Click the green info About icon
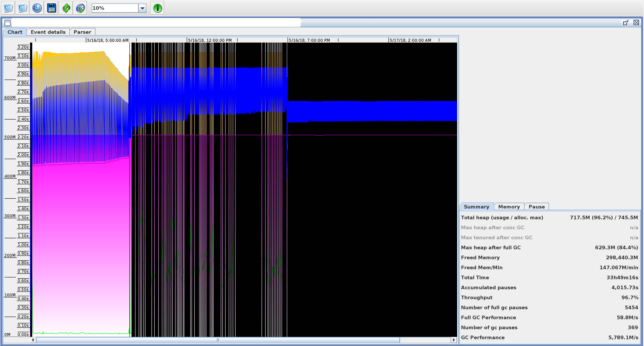The image size is (644, 346). tap(157, 8)
